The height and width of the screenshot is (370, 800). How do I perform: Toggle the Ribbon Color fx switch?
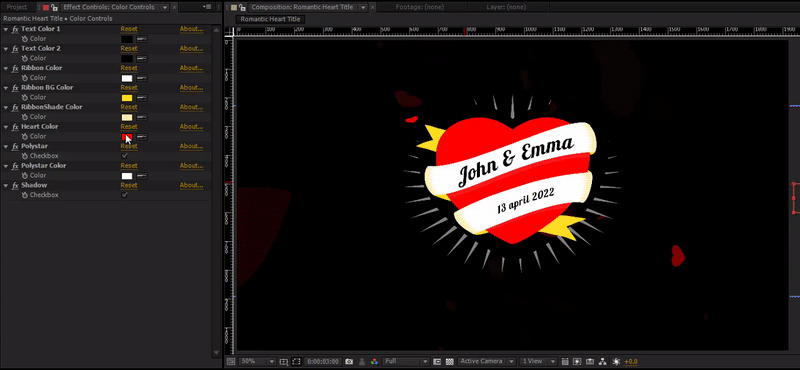click(x=15, y=68)
